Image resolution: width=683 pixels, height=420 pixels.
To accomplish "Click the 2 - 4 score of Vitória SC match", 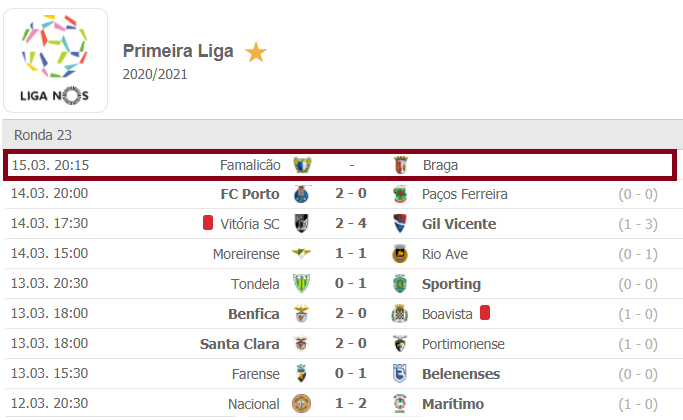I will click(x=352, y=224).
